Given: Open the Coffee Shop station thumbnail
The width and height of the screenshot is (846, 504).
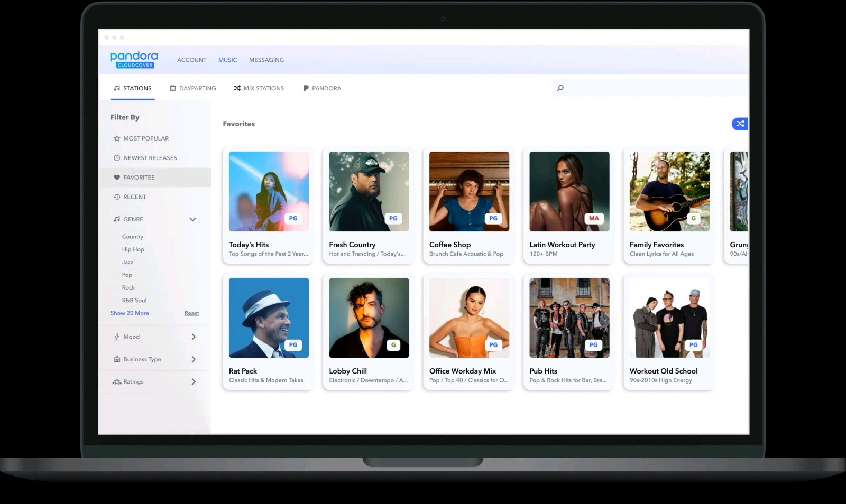Looking at the screenshot, I should [x=469, y=191].
